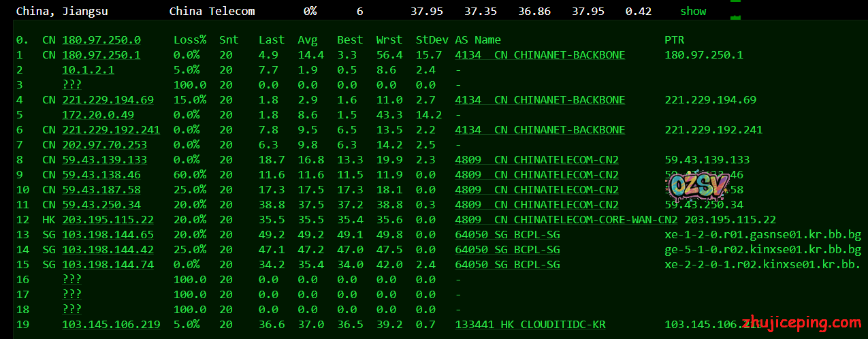Click the colorful OZSV logo

[x=690, y=184]
